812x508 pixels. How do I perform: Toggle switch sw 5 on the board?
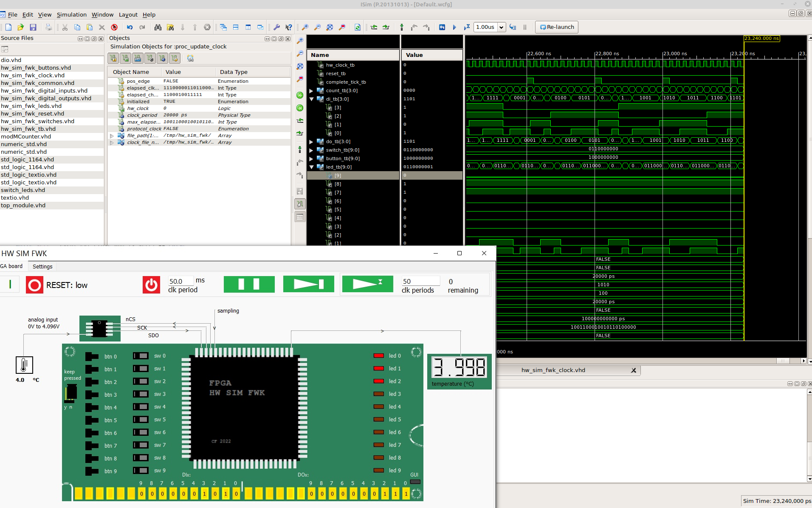(141, 420)
